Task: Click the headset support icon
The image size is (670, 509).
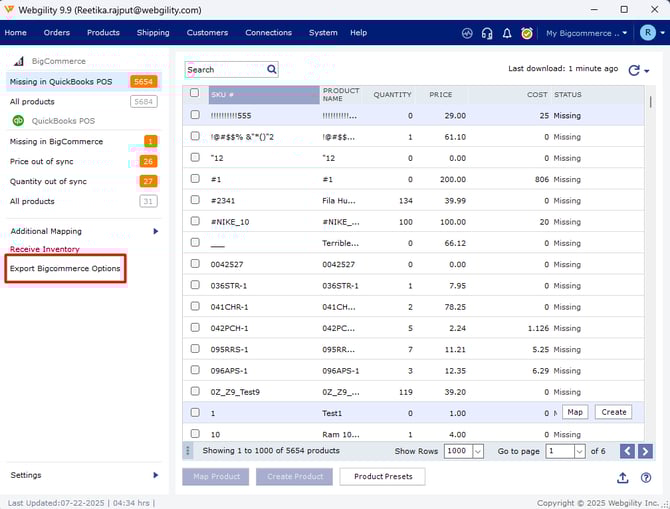Action: 487,33
